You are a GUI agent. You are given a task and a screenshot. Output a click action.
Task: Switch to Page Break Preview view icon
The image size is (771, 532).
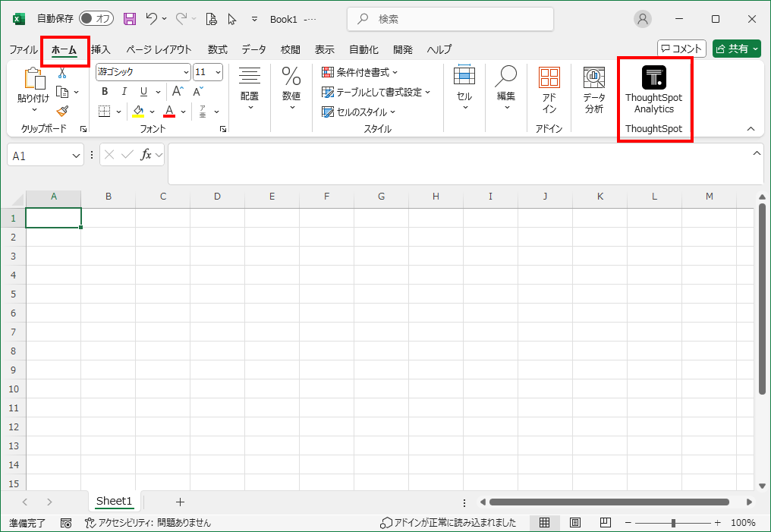tap(605, 523)
